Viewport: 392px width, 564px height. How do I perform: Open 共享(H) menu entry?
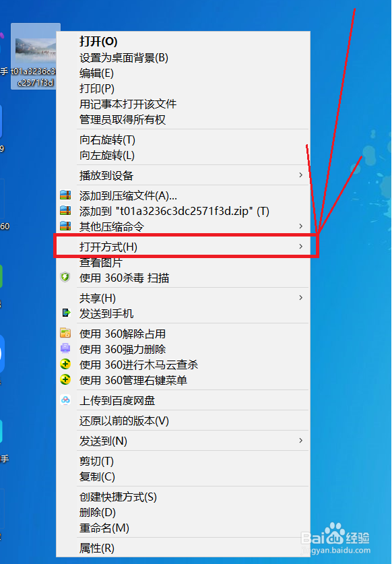coord(183,298)
